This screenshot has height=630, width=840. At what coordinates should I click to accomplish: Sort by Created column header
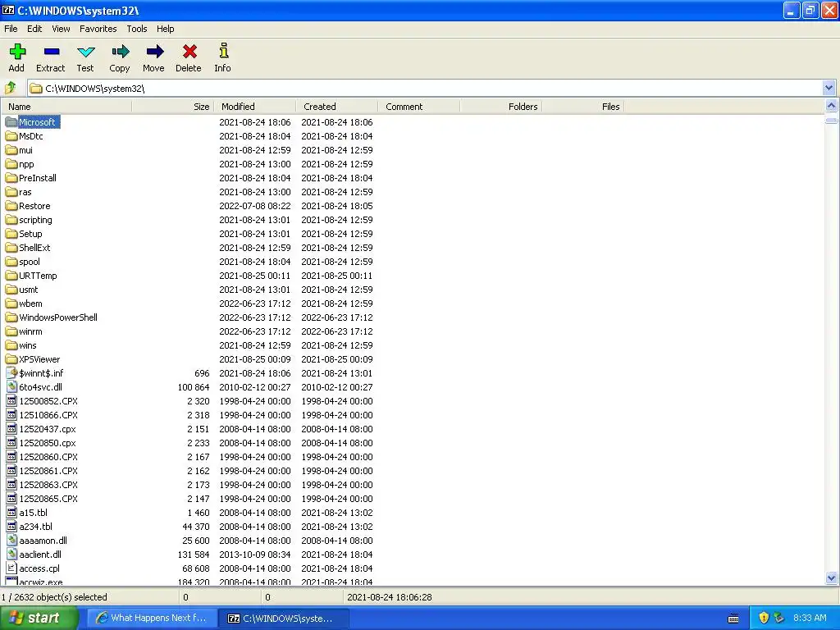click(x=337, y=107)
